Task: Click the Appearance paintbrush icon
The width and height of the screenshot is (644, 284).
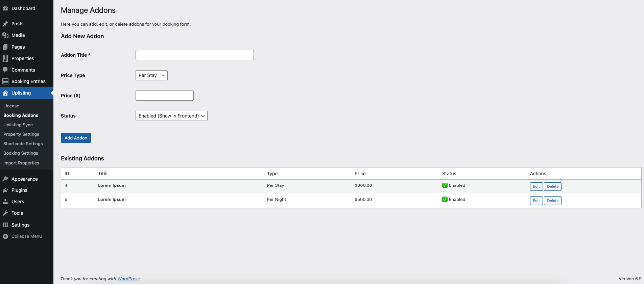Action: (5, 179)
